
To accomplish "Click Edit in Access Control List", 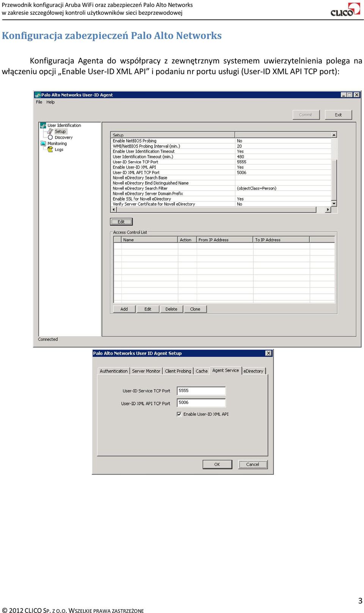I will (148, 309).
